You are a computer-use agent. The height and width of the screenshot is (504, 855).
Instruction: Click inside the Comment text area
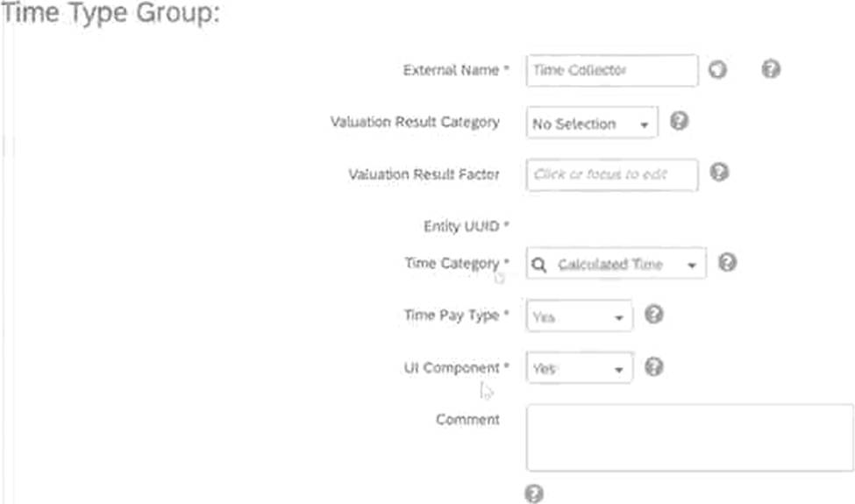pos(690,437)
